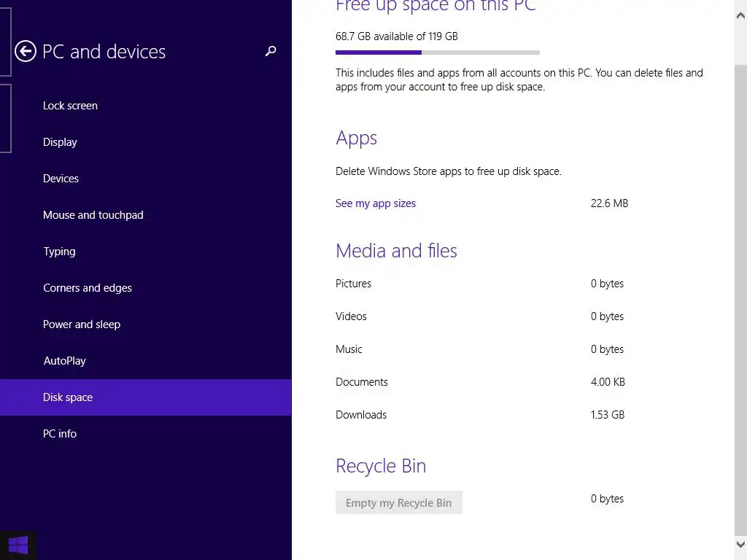Screen dimensions: 747x560
Task: Open Display settings
Action: click(x=145, y=142)
